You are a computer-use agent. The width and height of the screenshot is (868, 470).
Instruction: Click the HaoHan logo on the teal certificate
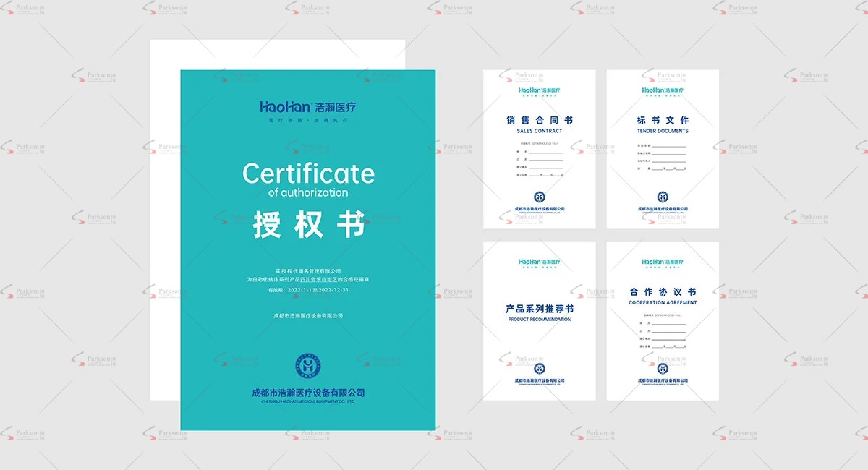point(308,107)
